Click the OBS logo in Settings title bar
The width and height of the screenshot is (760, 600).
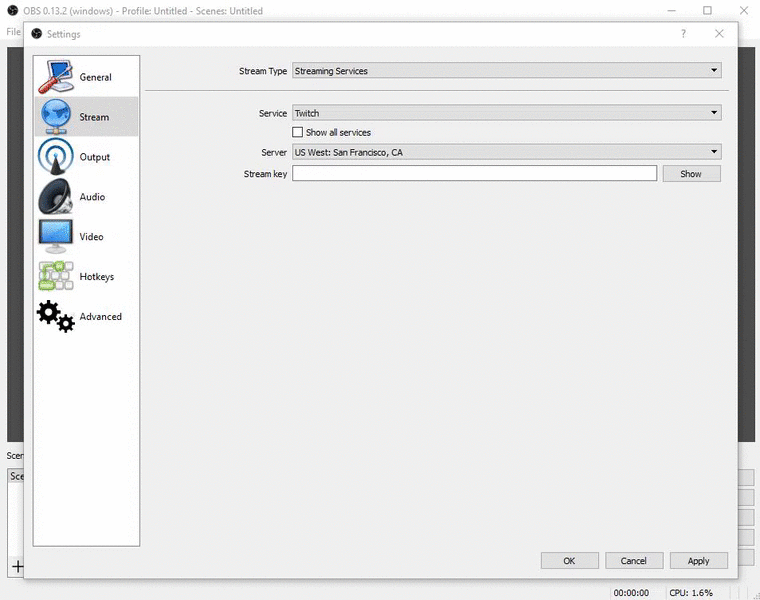(37, 33)
